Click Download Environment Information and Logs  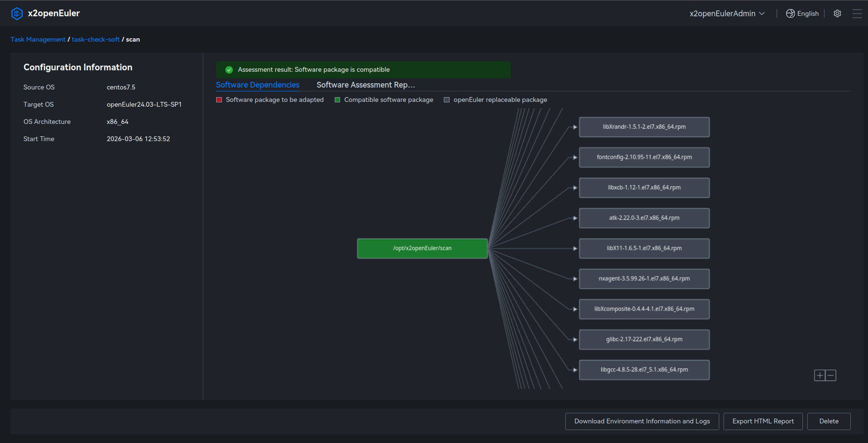[x=642, y=421]
